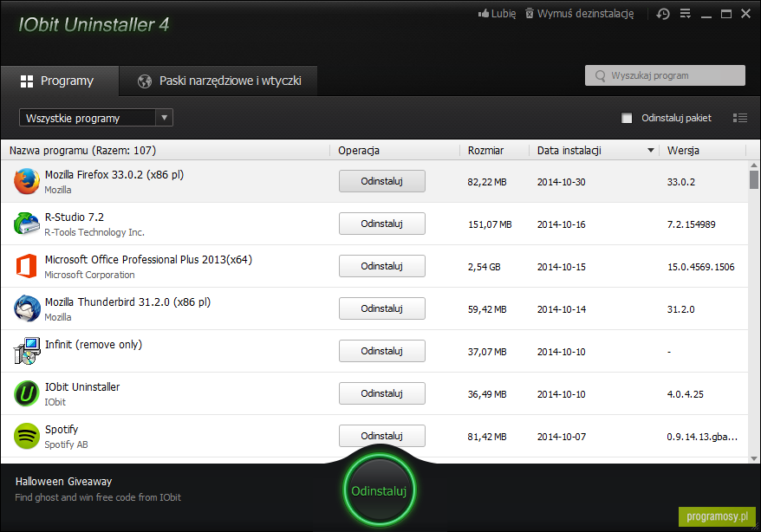Click version 4.0.4.25 cell
761x532 pixels.
coord(686,394)
